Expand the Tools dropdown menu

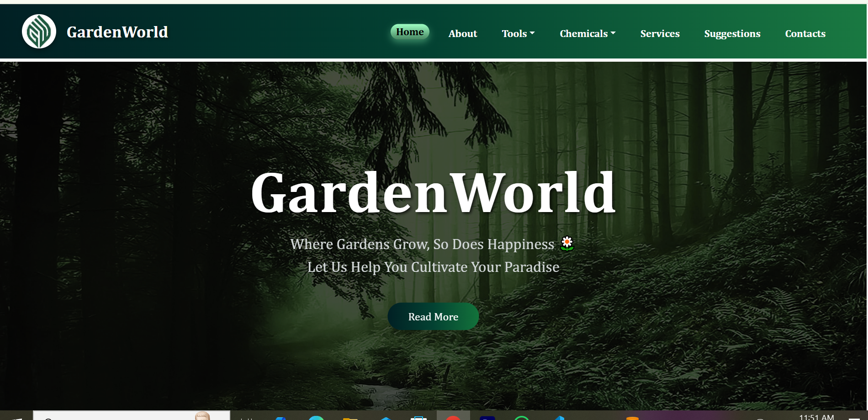point(518,33)
